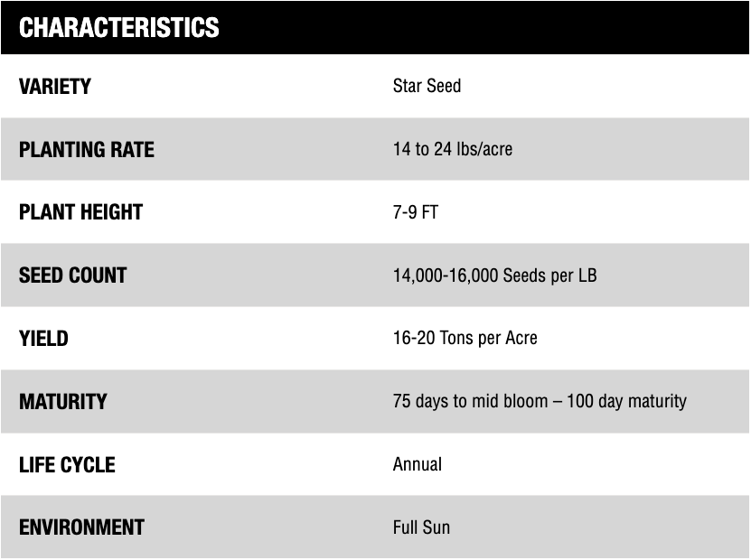Image resolution: width=751 pixels, height=560 pixels.
Task: Select the 7-9 FT height value
Action: [x=416, y=212]
